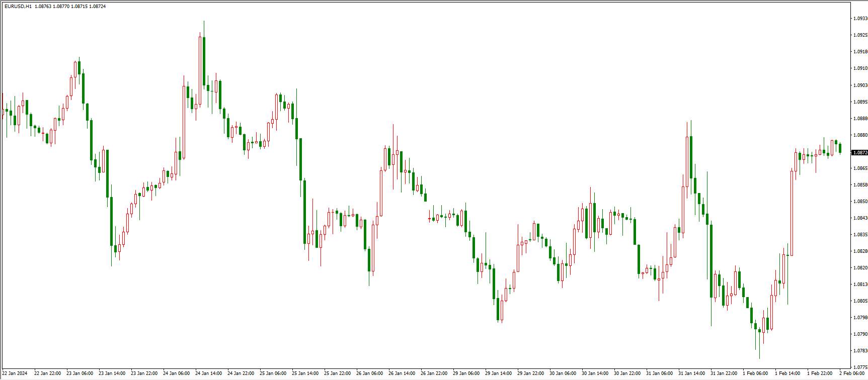The width and height of the screenshot is (868, 380).
Task: Click the 1.0888 price scale label
Action: click(860, 118)
